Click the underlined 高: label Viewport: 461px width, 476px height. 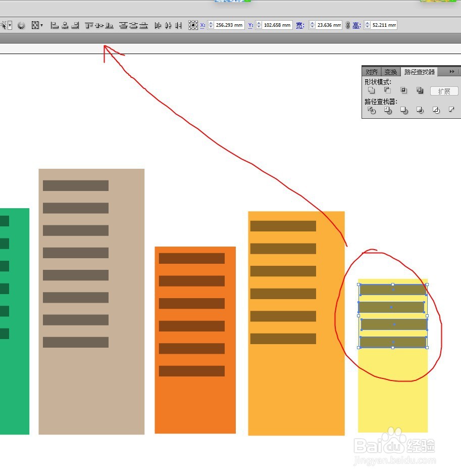[x=356, y=25]
